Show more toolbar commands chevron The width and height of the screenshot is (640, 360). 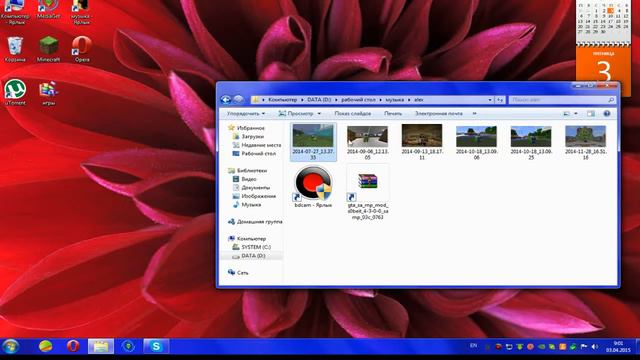[x=474, y=113]
